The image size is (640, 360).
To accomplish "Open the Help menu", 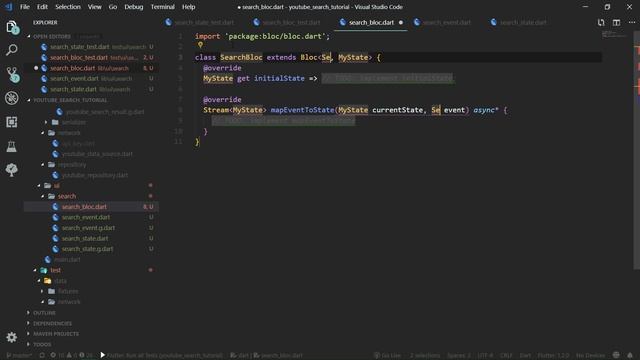I will coord(188,7).
